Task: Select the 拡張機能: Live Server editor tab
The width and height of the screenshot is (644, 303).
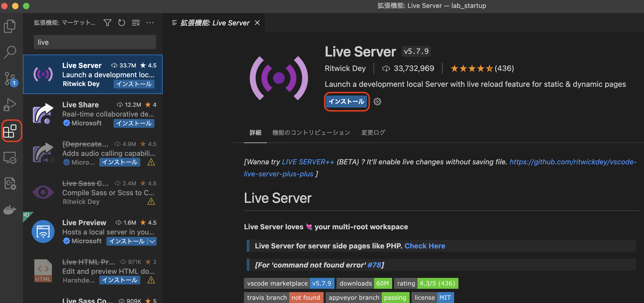Action: click(214, 23)
